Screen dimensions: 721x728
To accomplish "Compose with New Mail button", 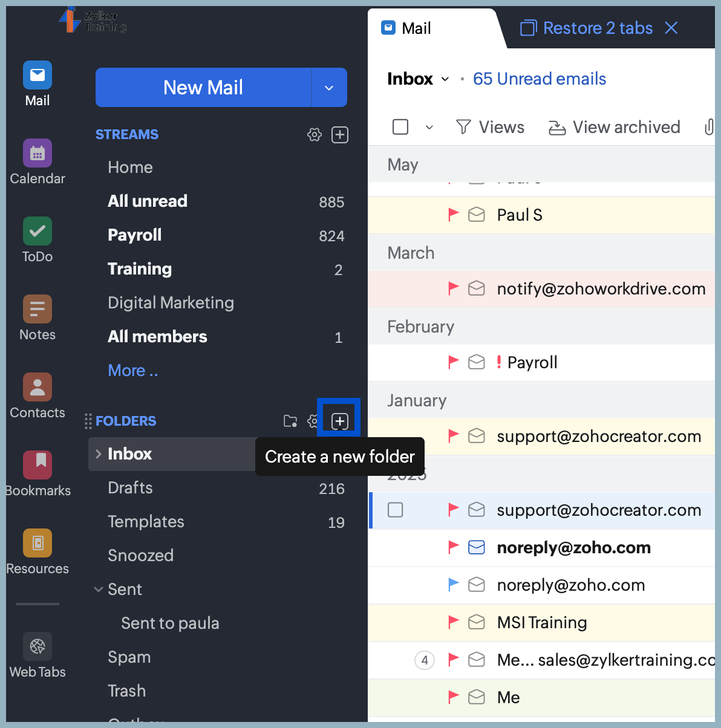I will tap(203, 88).
